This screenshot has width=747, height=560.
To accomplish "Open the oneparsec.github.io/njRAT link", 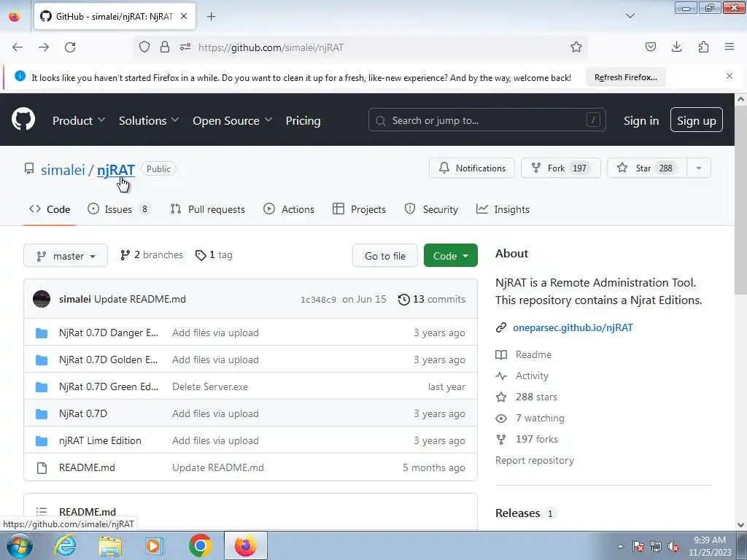I will point(573,327).
